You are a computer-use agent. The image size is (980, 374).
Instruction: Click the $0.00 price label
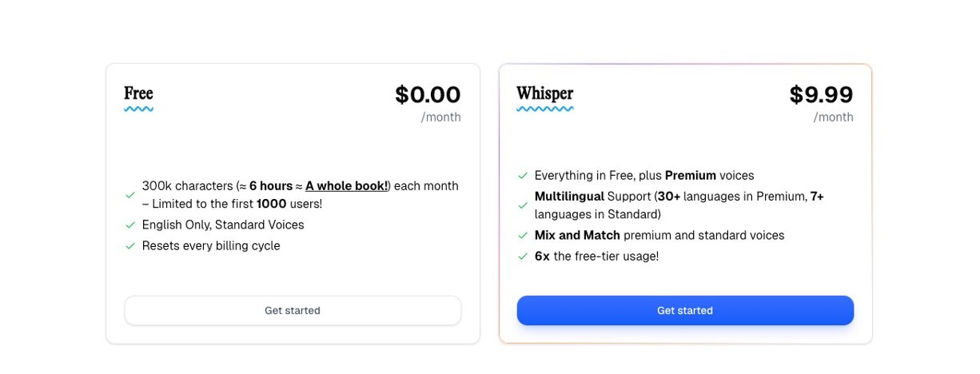click(428, 95)
